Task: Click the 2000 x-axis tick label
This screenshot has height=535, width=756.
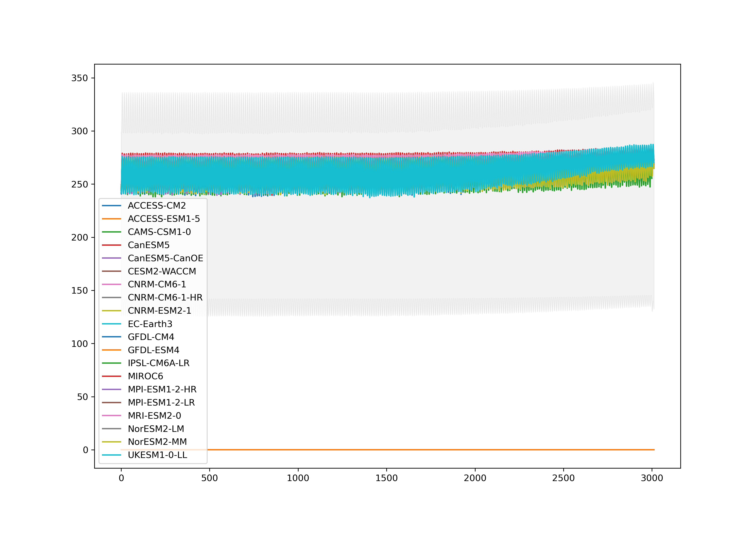Action: pos(475,478)
